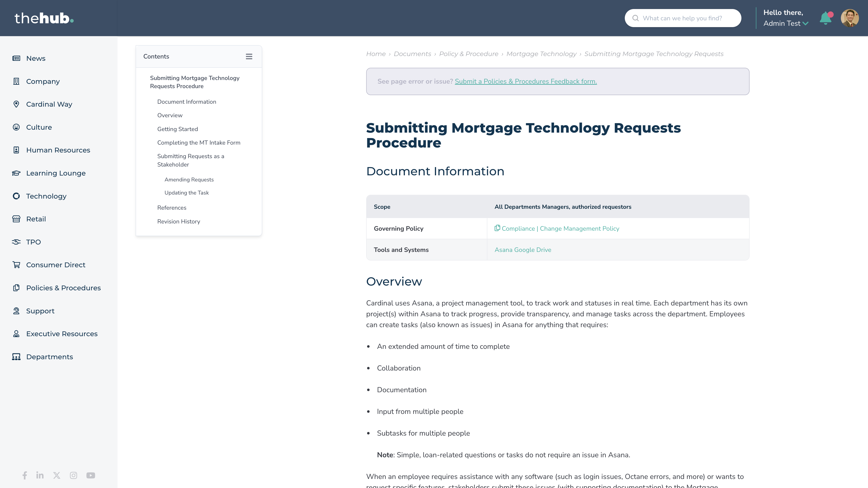Select Human Resources in sidebar
The height and width of the screenshot is (488, 868).
58,150
